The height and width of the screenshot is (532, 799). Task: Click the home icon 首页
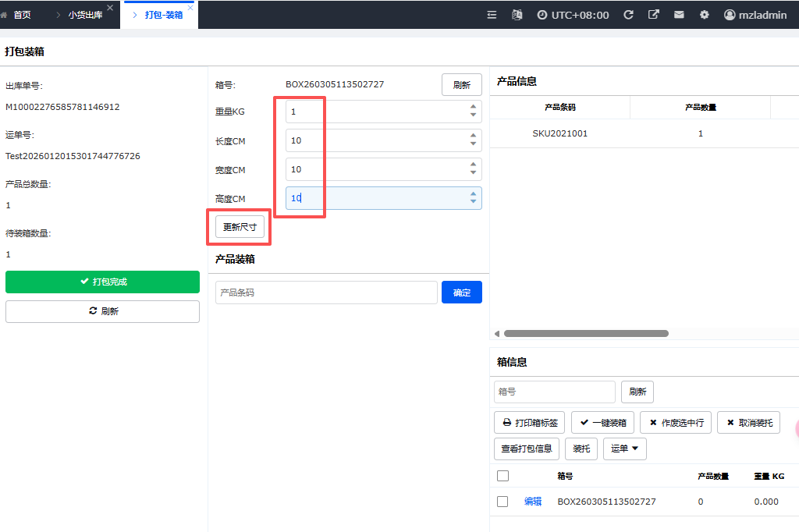[x=17, y=15]
